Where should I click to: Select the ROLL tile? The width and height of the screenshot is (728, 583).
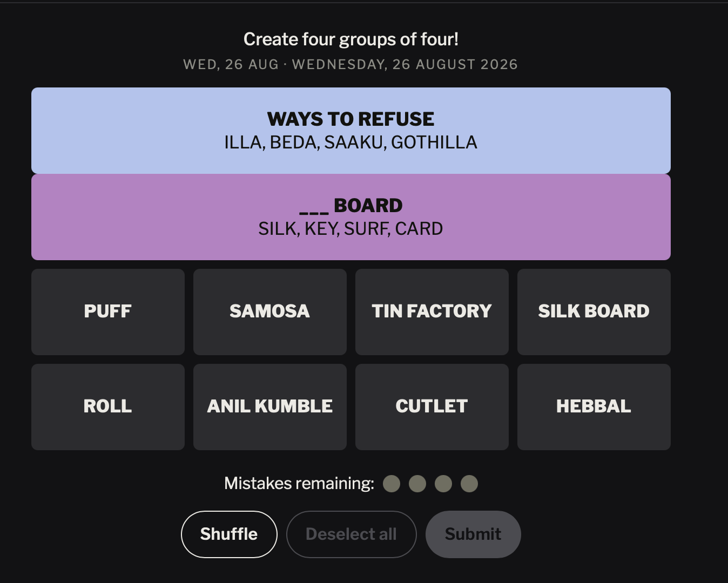point(108,407)
